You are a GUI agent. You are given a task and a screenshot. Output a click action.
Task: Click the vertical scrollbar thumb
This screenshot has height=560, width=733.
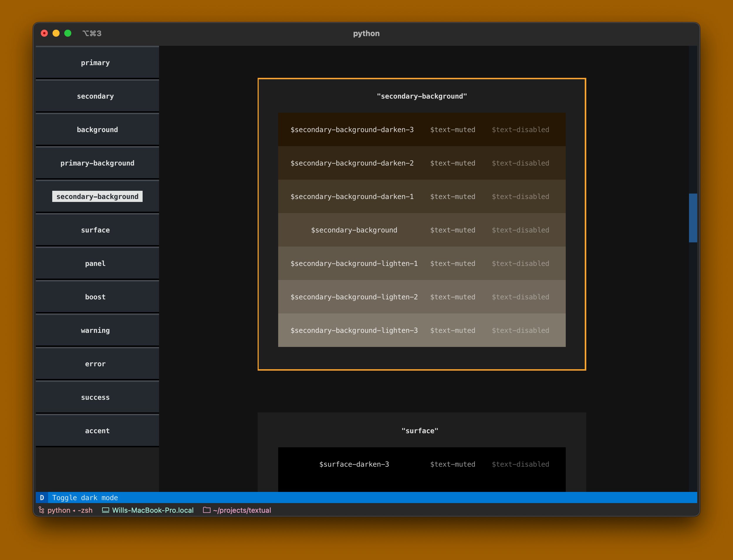click(693, 218)
